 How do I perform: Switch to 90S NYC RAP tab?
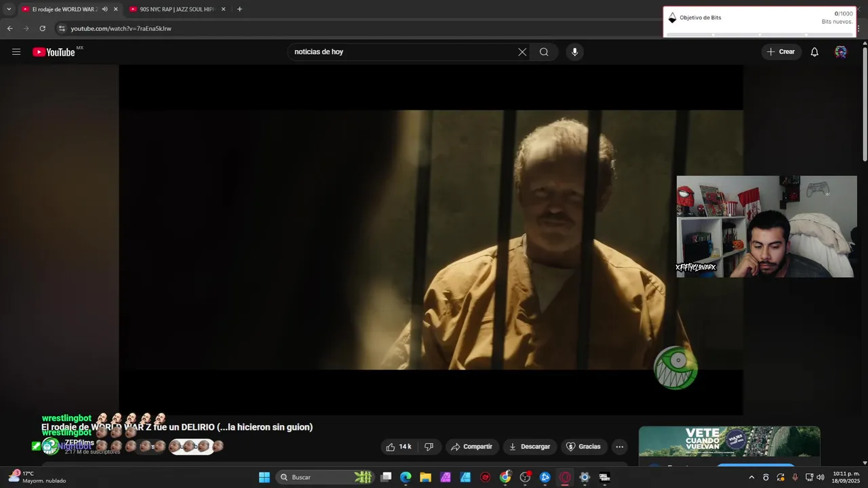tap(177, 9)
